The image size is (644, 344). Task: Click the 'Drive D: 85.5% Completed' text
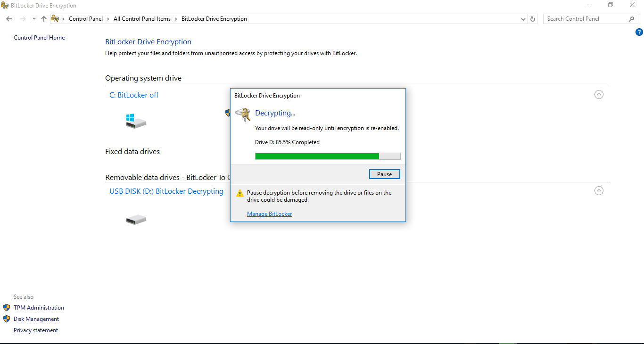tap(287, 142)
